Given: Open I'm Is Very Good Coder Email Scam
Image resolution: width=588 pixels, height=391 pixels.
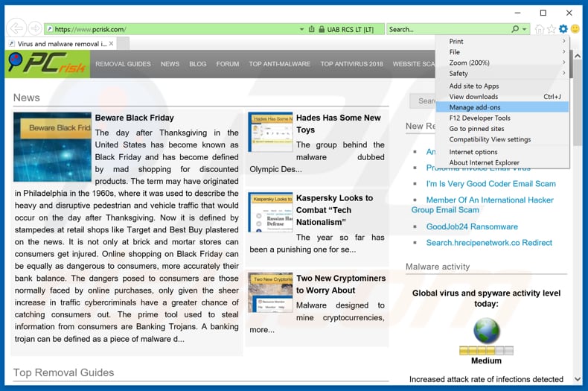Looking at the screenshot, I should (x=491, y=184).
